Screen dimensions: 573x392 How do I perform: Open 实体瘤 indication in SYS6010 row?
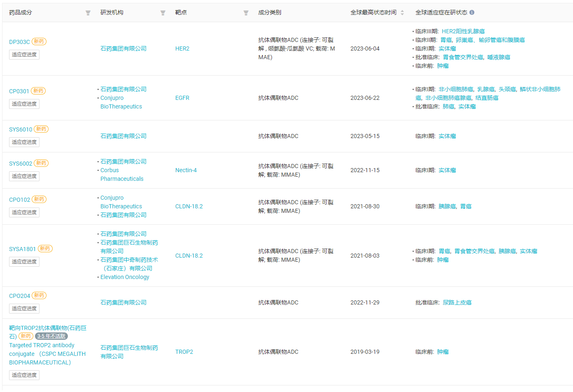tap(447, 136)
